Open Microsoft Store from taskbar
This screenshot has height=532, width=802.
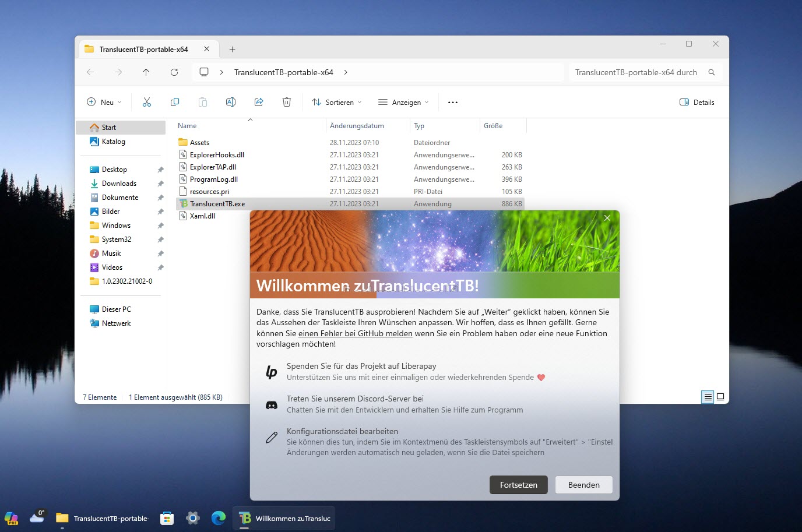tap(167, 518)
